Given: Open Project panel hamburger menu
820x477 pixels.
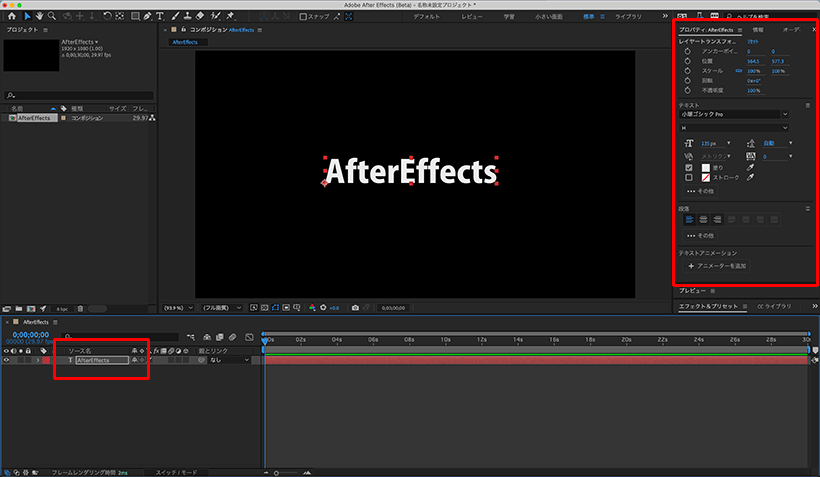Looking at the screenshot, I should tap(45, 30).
